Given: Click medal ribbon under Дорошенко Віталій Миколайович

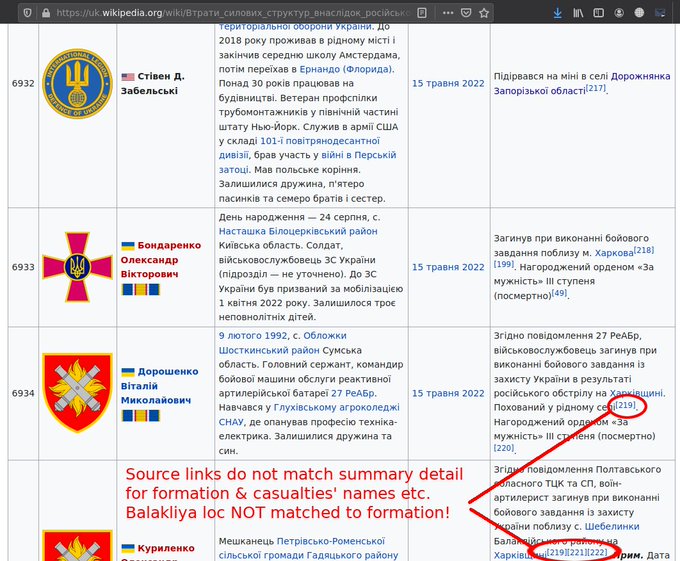Looking at the screenshot, I should 141,416.
